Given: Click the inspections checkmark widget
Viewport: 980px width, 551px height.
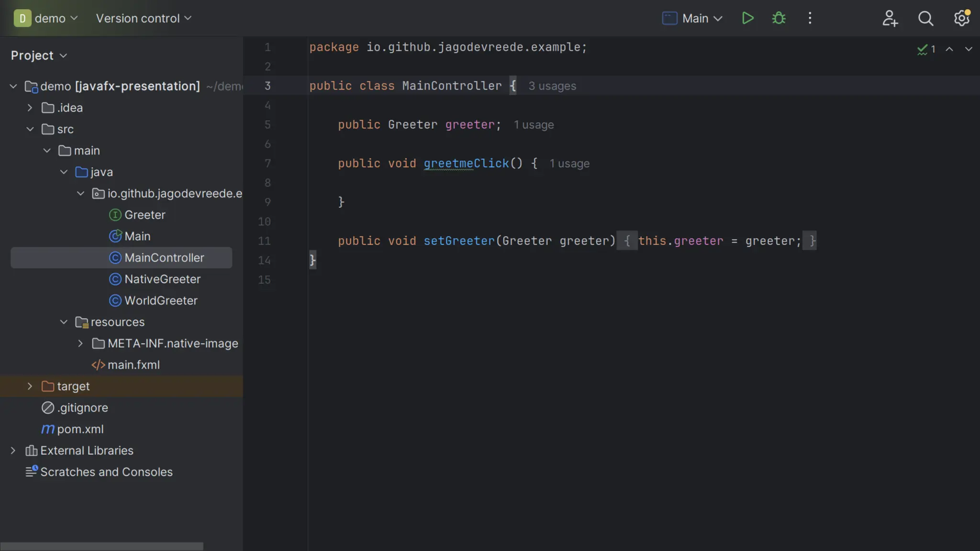Looking at the screenshot, I should click(x=926, y=49).
